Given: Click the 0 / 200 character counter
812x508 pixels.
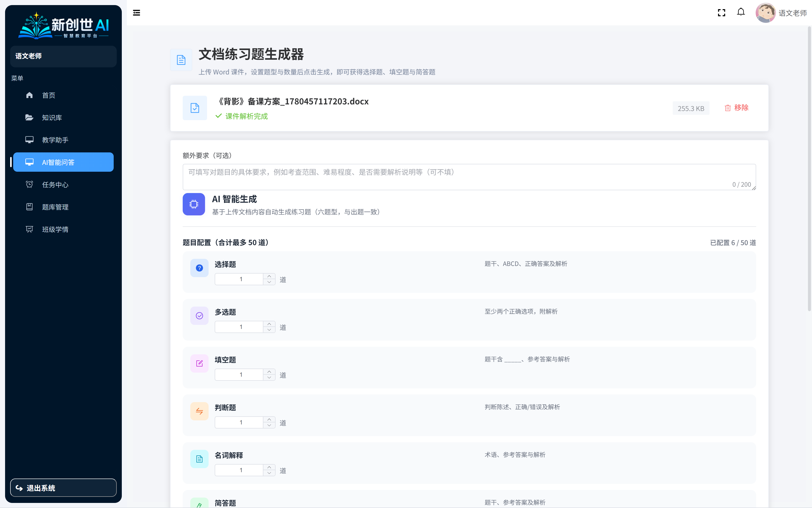Looking at the screenshot, I should point(741,184).
